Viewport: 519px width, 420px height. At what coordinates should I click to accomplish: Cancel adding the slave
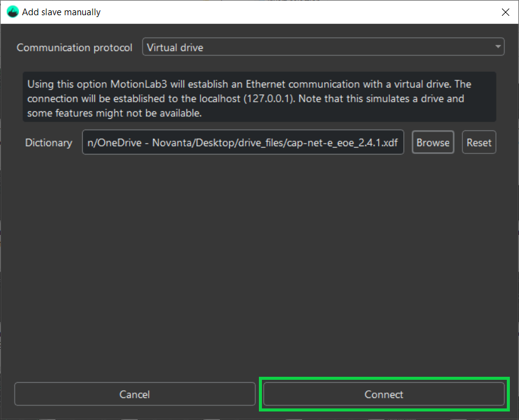tap(135, 394)
